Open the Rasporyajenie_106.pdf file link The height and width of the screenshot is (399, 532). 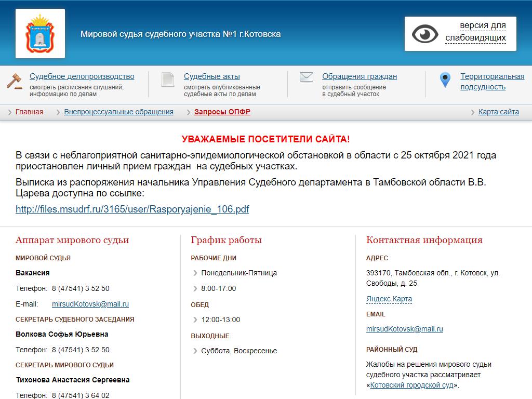tap(132, 209)
